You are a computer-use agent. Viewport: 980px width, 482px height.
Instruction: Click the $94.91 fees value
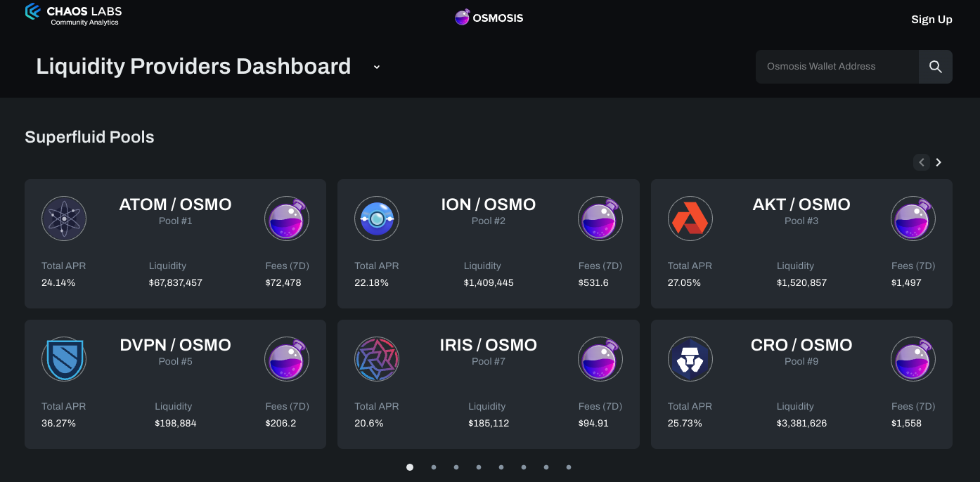coord(593,423)
